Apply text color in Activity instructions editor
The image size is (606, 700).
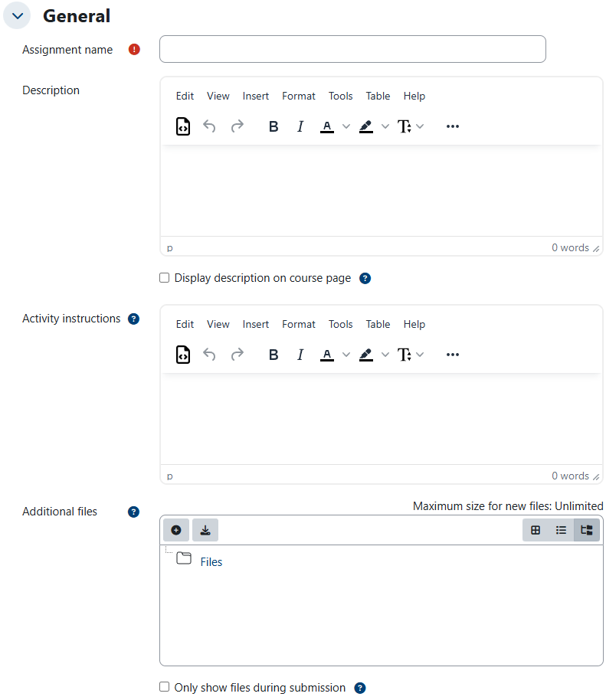327,355
